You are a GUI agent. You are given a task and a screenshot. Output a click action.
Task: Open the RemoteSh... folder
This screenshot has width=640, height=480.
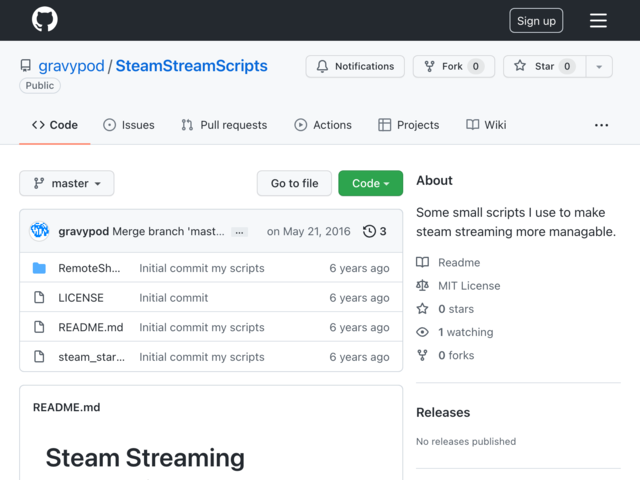pos(89,268)
